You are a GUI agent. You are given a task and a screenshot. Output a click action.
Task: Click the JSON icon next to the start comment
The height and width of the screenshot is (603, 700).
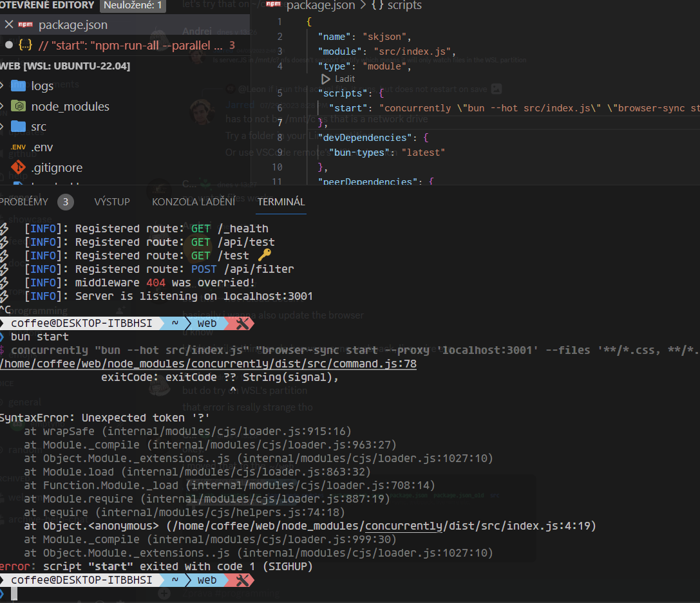click(x=24, y=45)
